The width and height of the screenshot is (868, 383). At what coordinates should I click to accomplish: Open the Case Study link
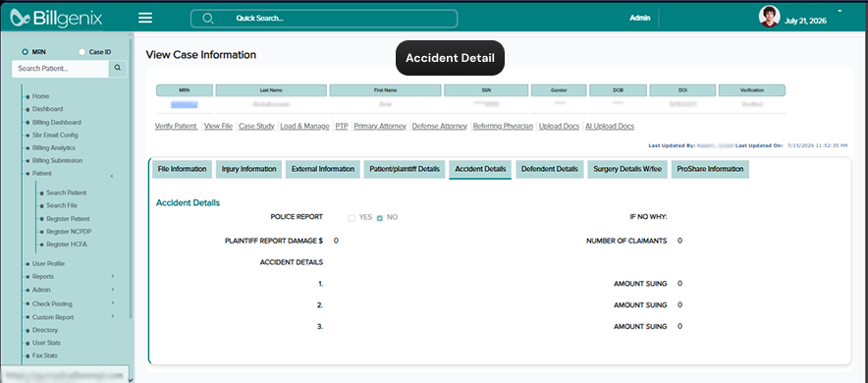256,126
